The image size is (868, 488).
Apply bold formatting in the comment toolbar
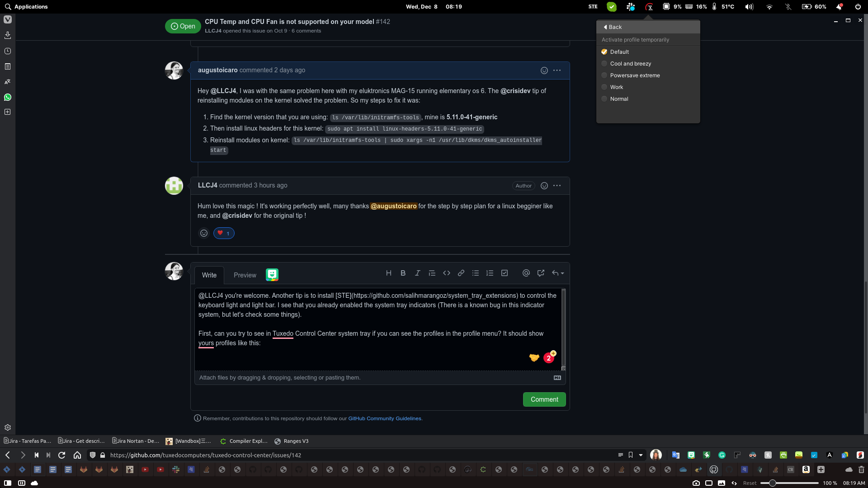[403, 273]
